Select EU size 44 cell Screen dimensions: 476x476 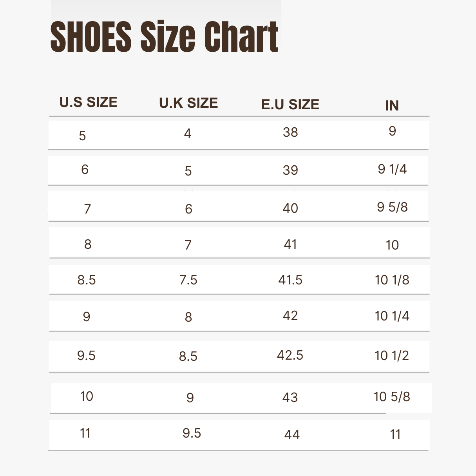tap(292, 434)
